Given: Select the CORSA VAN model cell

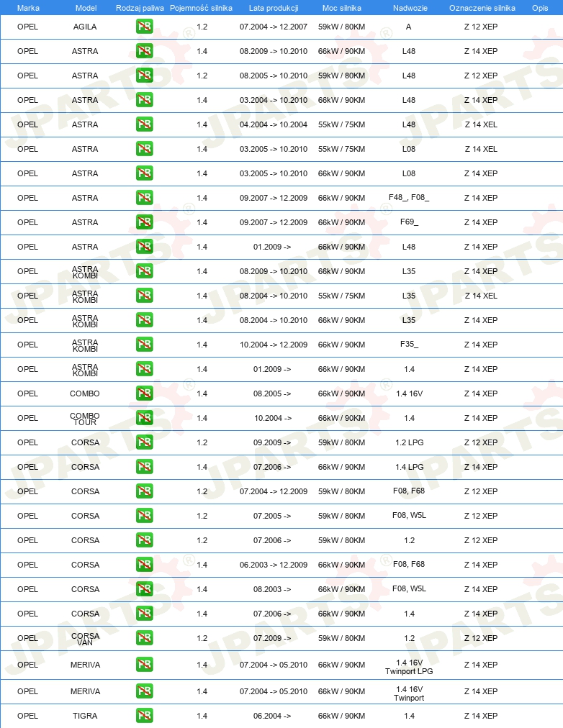Looking at the screenshot, I should pyautogui.click(x=85, y=639).
